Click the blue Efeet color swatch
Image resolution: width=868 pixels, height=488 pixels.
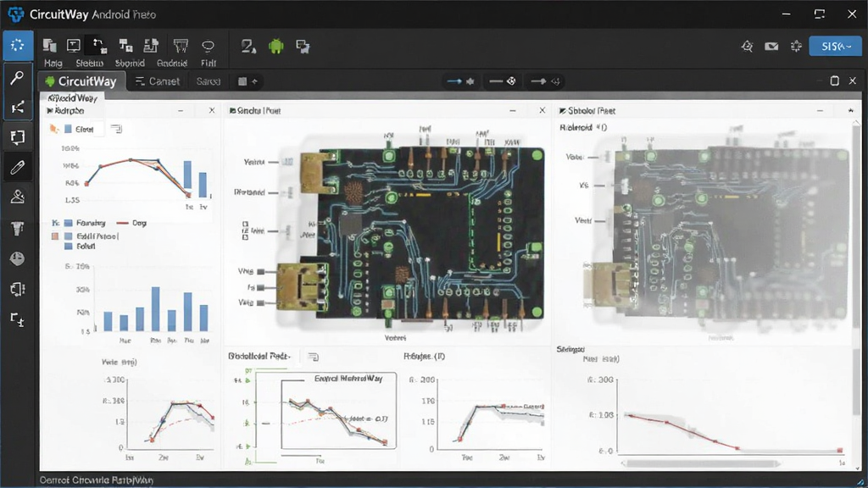coord(68,129)
